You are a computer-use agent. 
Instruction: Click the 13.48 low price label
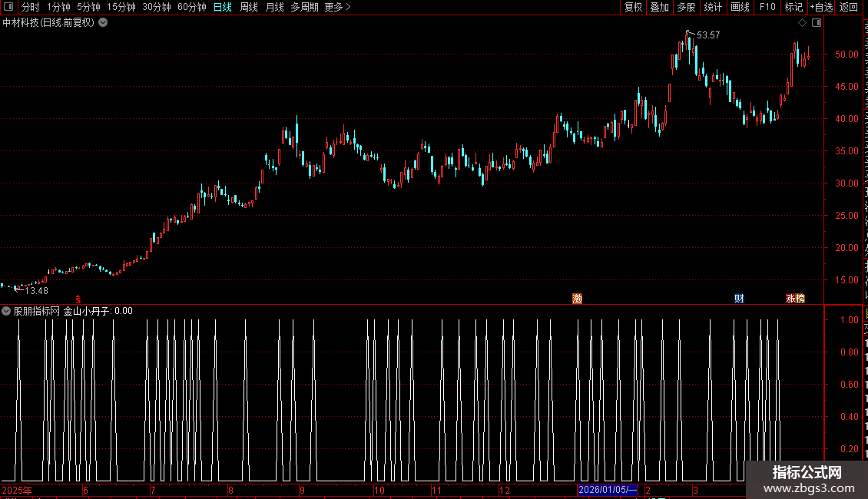[37, 290]
